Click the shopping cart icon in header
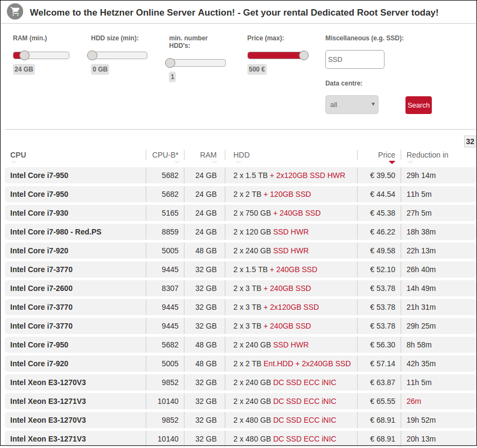Viewport: 477px width, 448px height. point(15,12)
